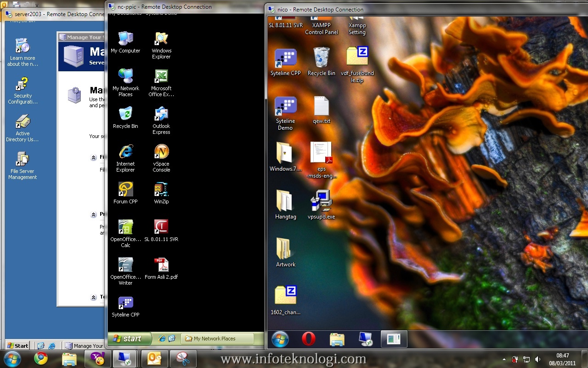Launch vSpace Console shortcut
Viewport: 588px width, 368px height.
(x=161, y=158)
